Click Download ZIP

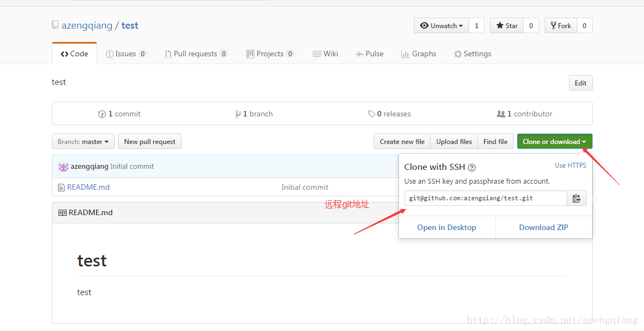544,227
